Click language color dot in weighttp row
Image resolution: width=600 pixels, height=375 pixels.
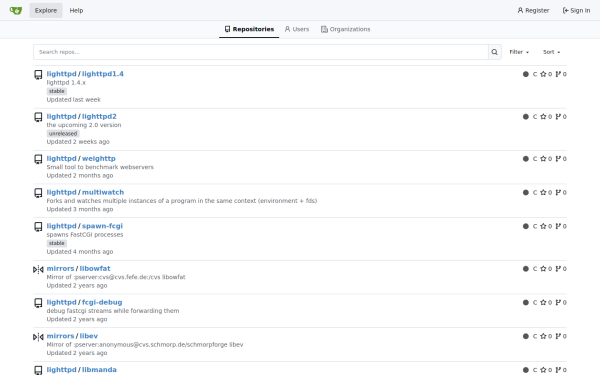click(x=526, y=159)
